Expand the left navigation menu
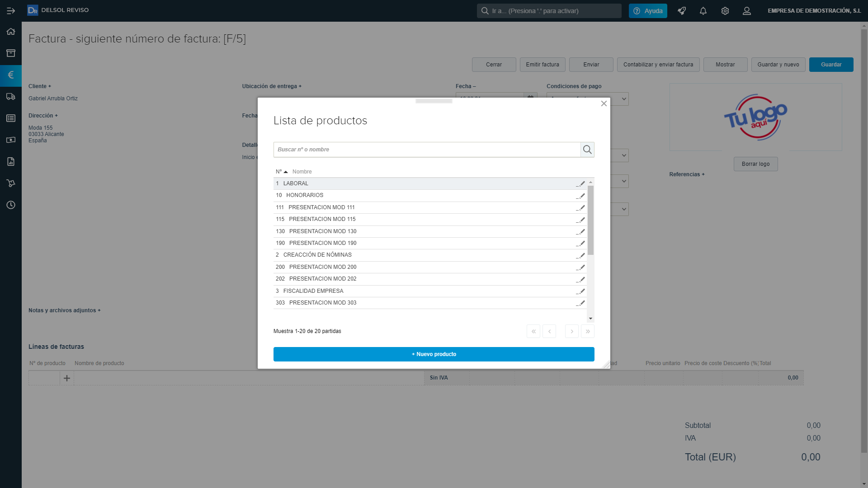 coord(11,11)
